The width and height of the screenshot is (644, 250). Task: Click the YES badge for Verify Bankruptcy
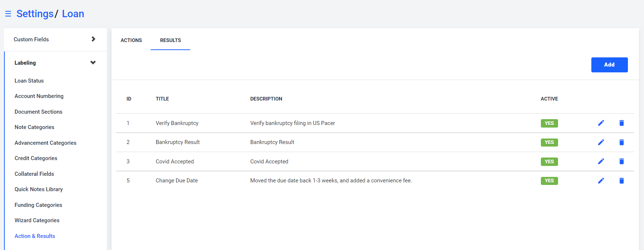pyautogui.click(x=549, y=123)
